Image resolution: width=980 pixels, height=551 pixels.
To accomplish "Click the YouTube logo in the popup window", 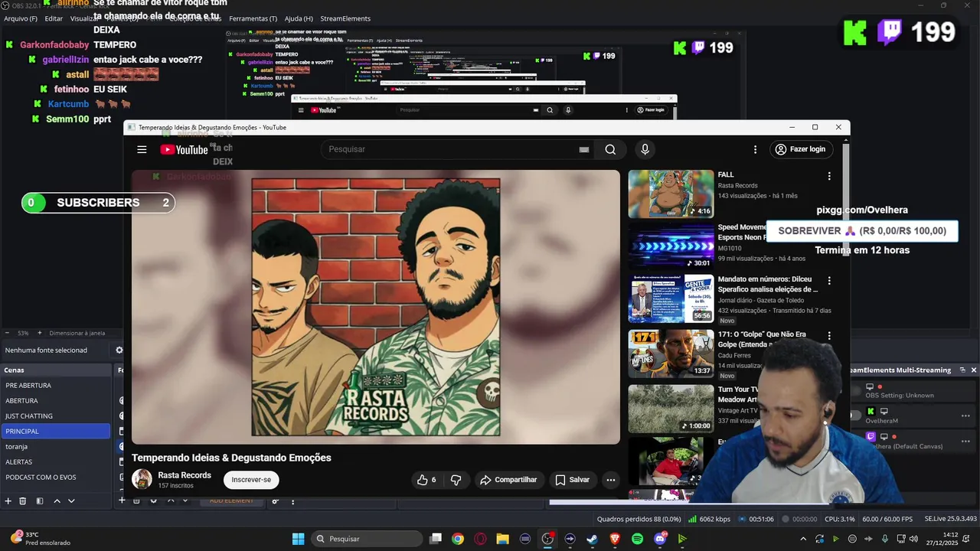I will 184,150.
